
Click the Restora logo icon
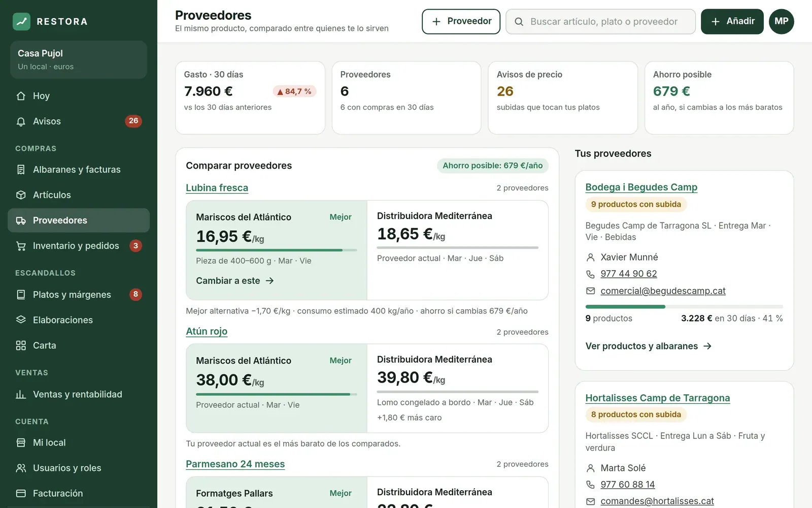(x=21, y=21)
